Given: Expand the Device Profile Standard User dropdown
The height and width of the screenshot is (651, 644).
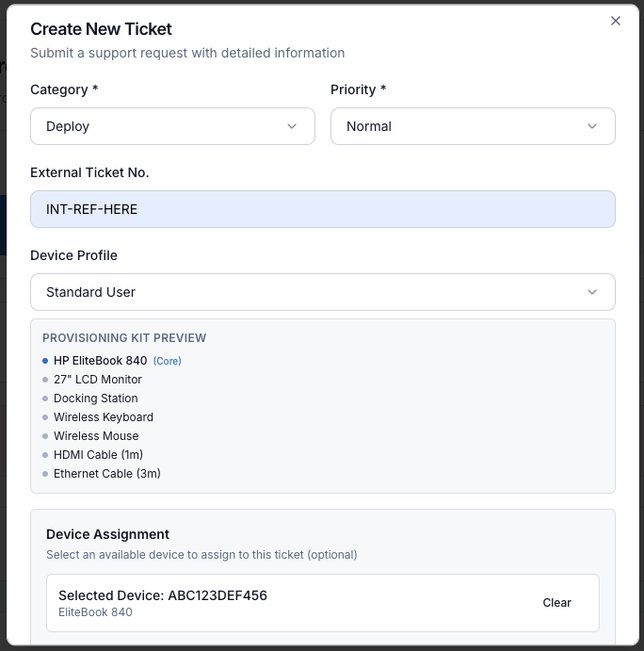Looking at the screenshot, I should coord(322,292).
